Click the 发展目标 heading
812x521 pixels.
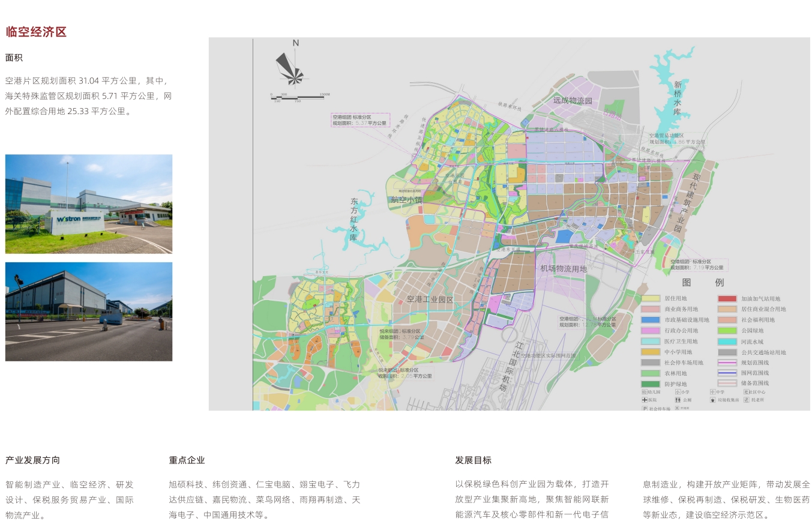tap(473, 460)
